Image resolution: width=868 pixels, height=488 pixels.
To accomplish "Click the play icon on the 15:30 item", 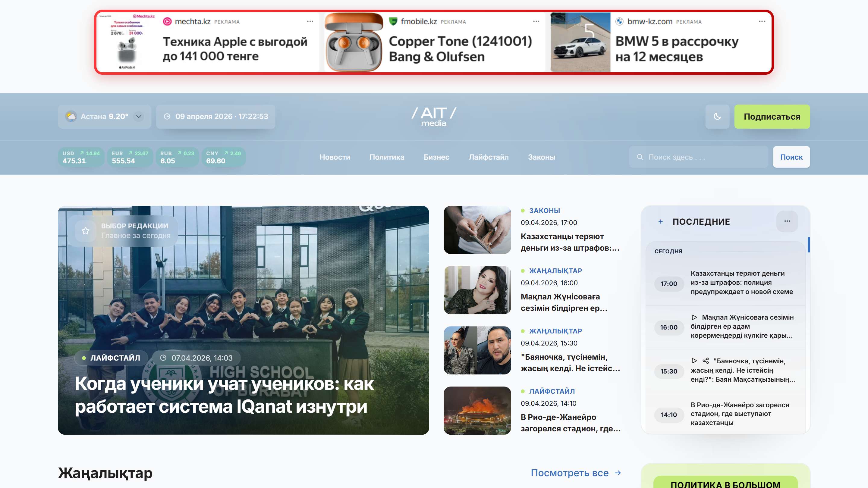I will coord(694,361).
